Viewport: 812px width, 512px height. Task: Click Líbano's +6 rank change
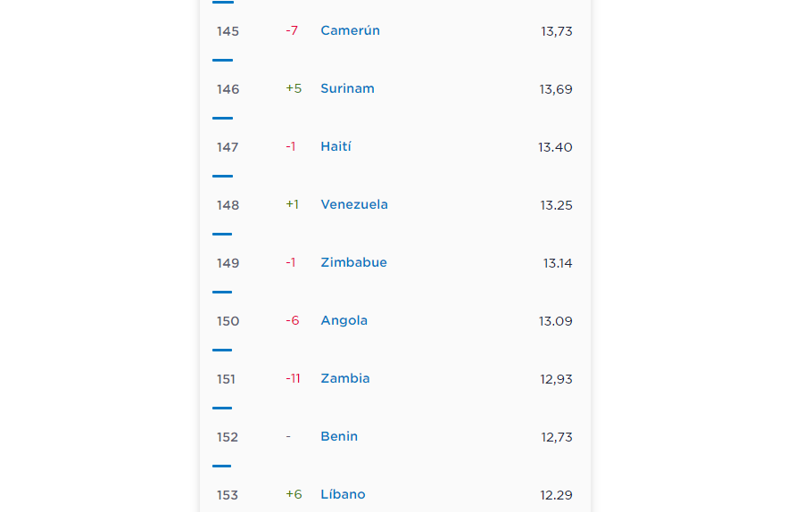[x=294, y=494]
